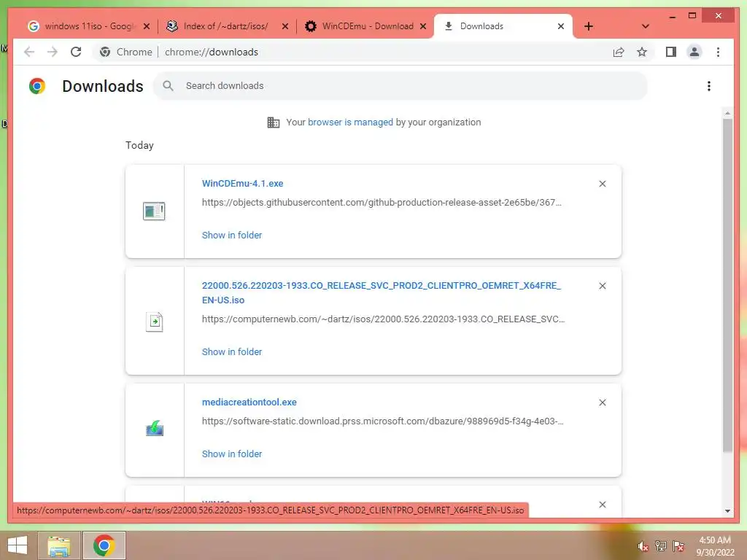Show WinCDEmu-4.1.exe in folder
Viewport: 747px width, 560px height.
pos(232,235)
